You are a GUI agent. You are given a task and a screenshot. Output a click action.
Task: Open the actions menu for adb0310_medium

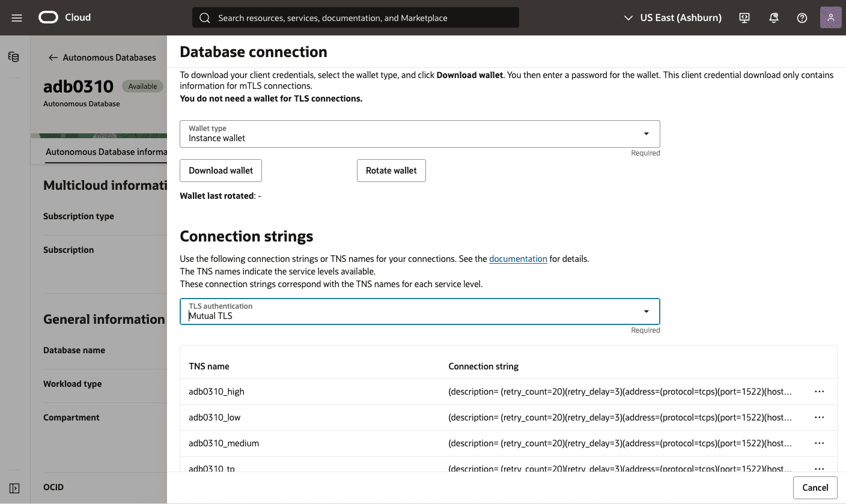coord(819,443)
